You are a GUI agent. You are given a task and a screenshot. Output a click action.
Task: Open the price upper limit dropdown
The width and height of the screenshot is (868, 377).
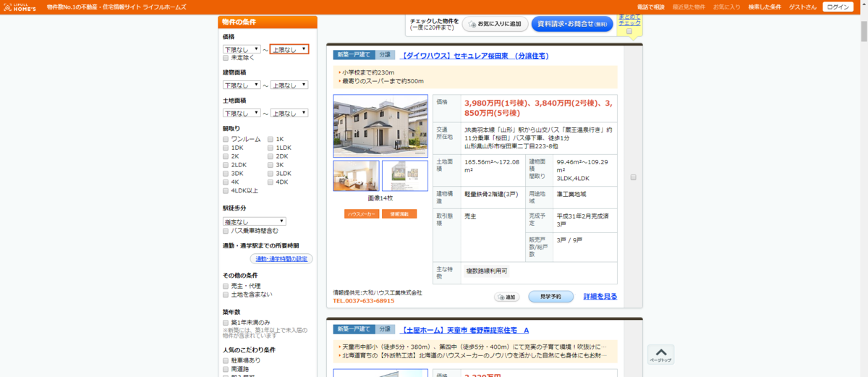click(x=289, y=49)
